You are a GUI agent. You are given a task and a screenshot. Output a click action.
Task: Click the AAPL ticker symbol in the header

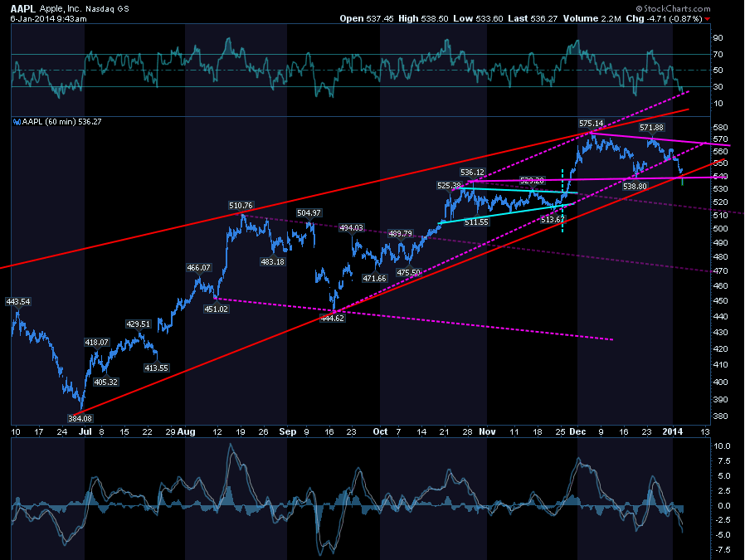(22, 8)
